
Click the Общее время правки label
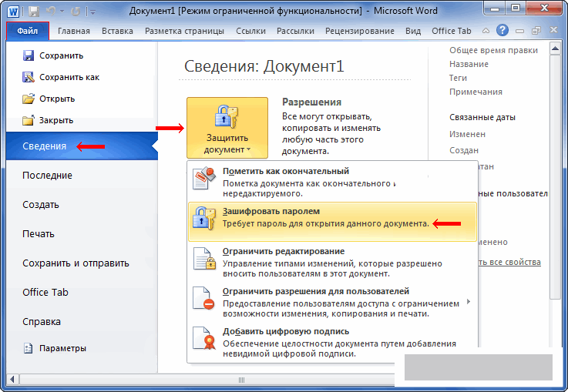pos(493,50)
